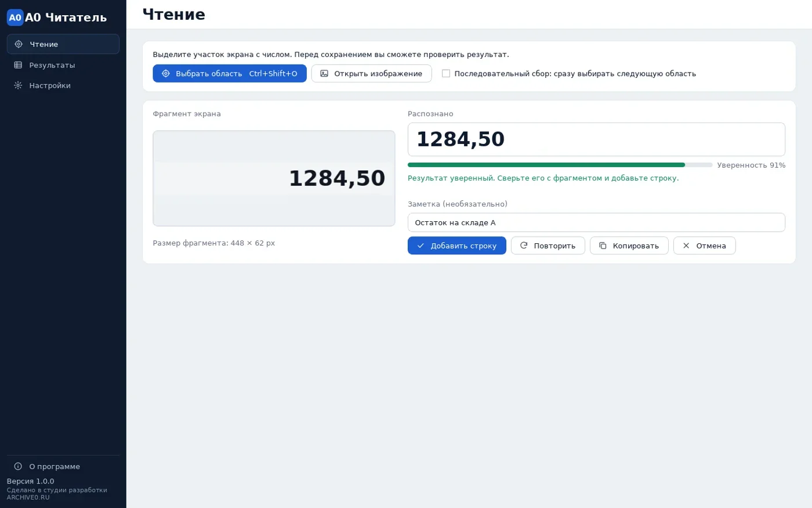Click Добавить строку button
The width and height of the screenshot is (812, 508).
tap(457, 246)
